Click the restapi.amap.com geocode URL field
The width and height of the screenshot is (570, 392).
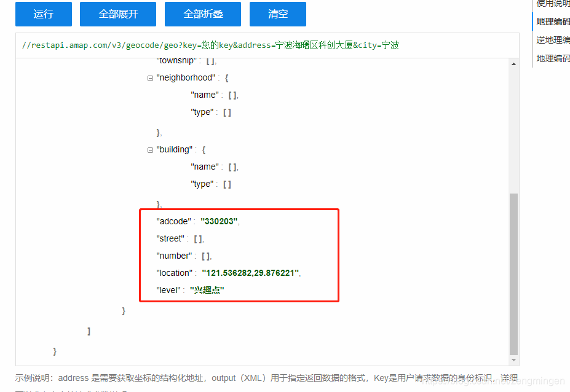(267, 45)
